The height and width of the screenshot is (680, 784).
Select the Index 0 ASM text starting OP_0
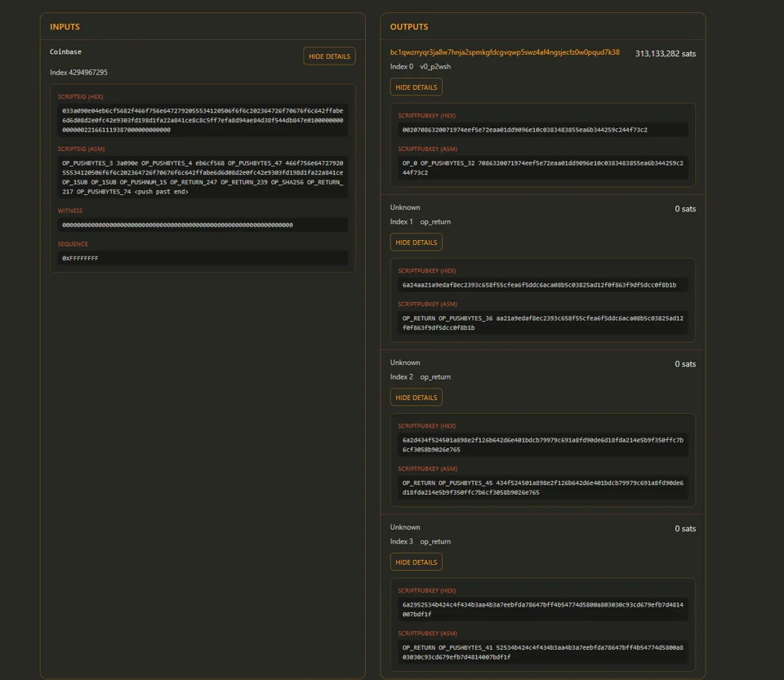(543, 168)
